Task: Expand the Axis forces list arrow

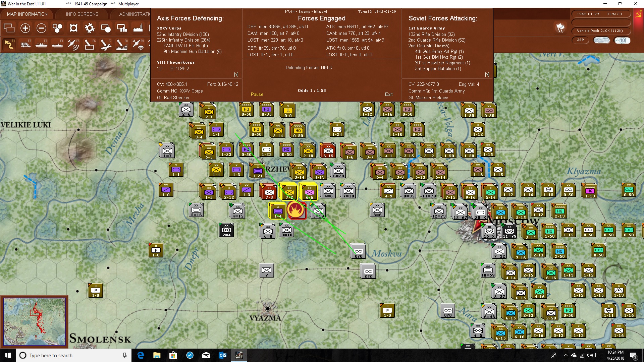Action: (236, 74)
